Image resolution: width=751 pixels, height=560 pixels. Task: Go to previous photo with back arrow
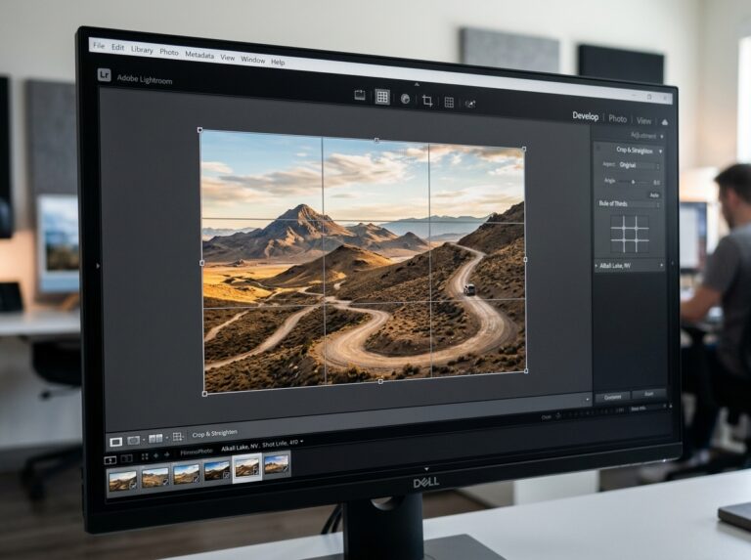(x=155, y=455)
